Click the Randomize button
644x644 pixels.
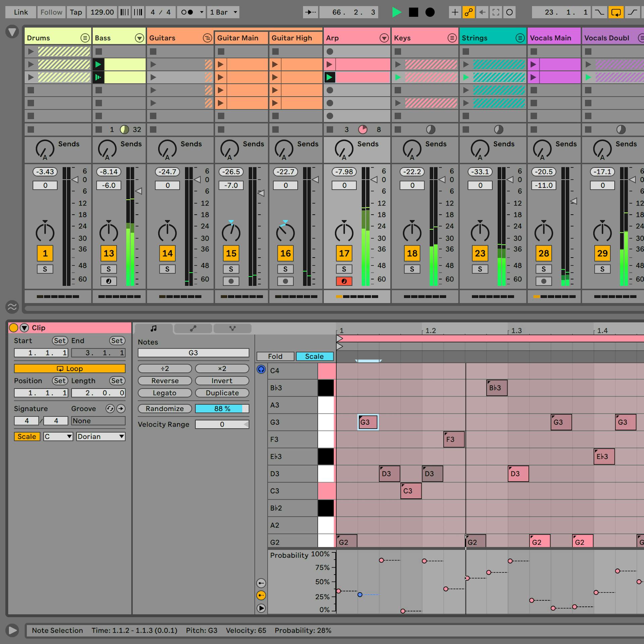pos(165,409)
